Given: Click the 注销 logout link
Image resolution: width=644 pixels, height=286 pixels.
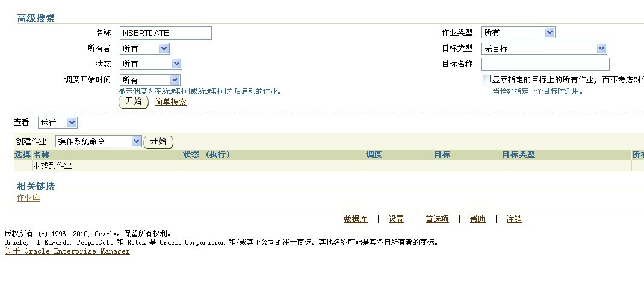Looking at the screenshot, I should point(514,219).
